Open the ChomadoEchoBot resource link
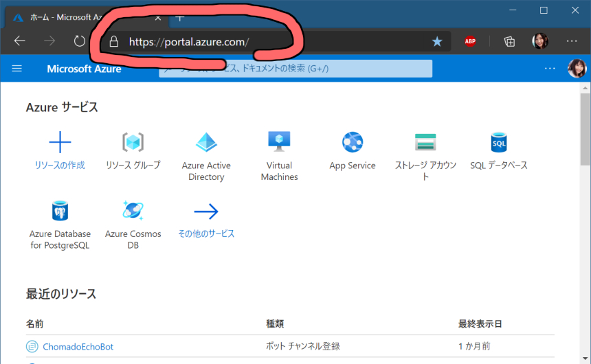This screenshot has height=364, width=591. tap(78, 347)
